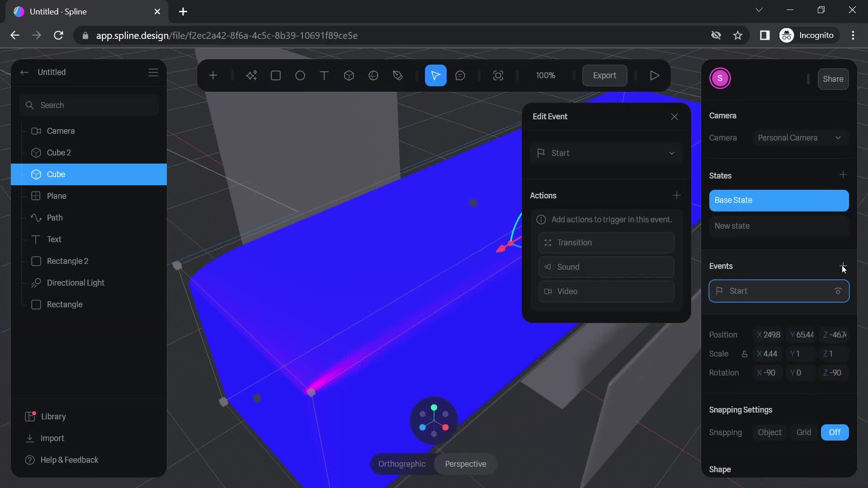Viewport: 868px width, 488px height.
Task: Select the Selection/Arrow tool
Action: click(436, 75)
